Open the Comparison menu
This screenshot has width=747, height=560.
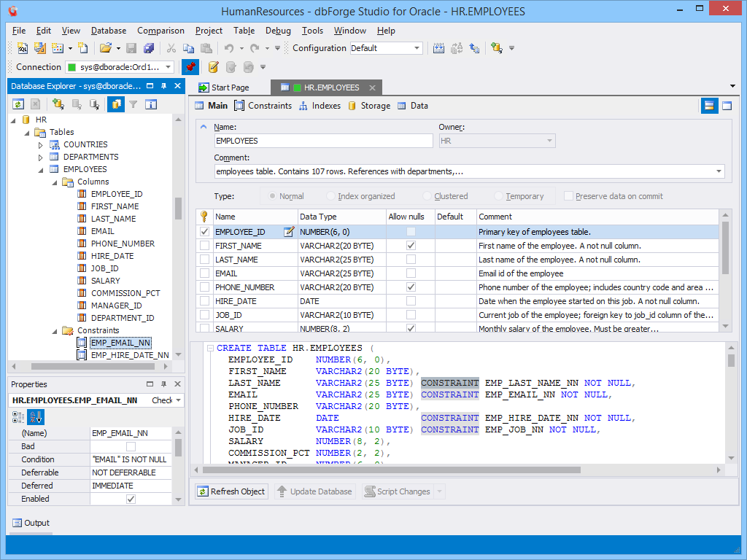point(160,31)
